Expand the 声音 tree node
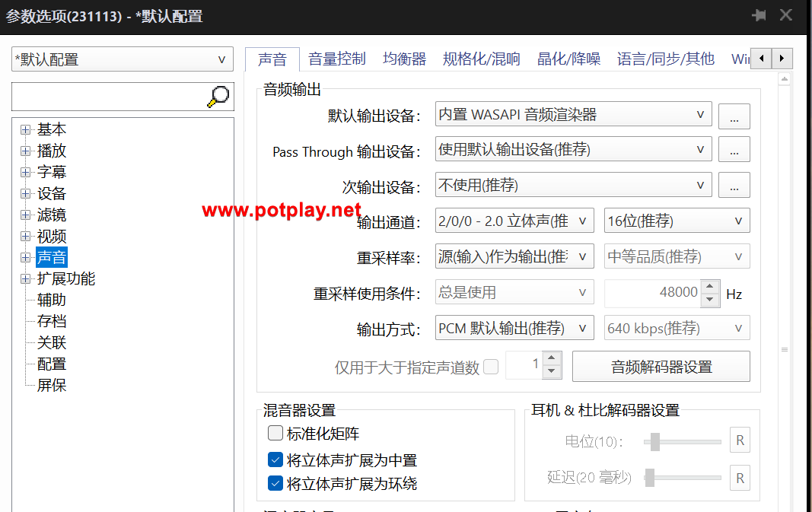The height and width of the screenshot is (512, 812). pos(25,257)
